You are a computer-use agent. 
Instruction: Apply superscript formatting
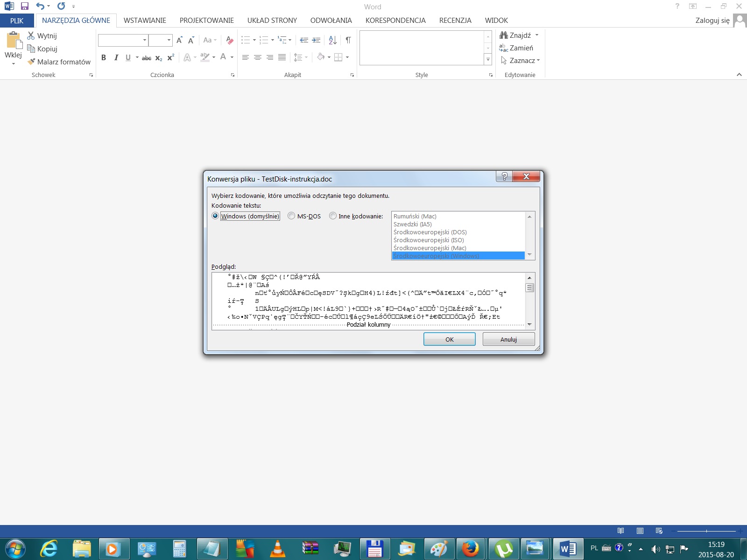coord(171,57)
